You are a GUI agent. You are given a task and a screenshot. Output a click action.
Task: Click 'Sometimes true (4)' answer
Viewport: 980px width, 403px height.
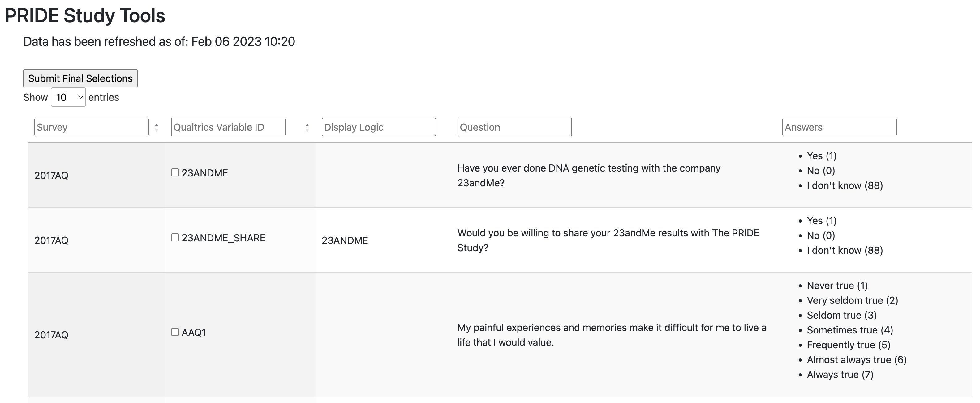[x=850, y=330]
